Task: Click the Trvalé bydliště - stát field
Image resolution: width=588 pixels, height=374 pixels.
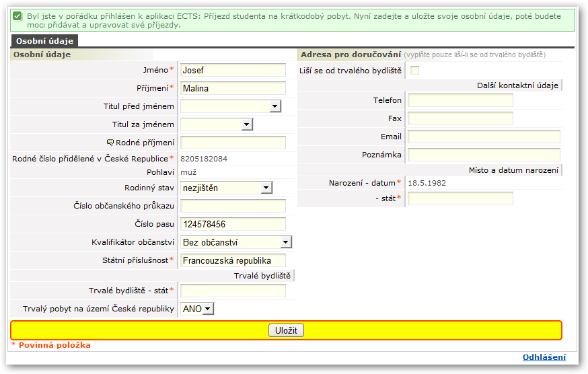Action: point(233,291)
